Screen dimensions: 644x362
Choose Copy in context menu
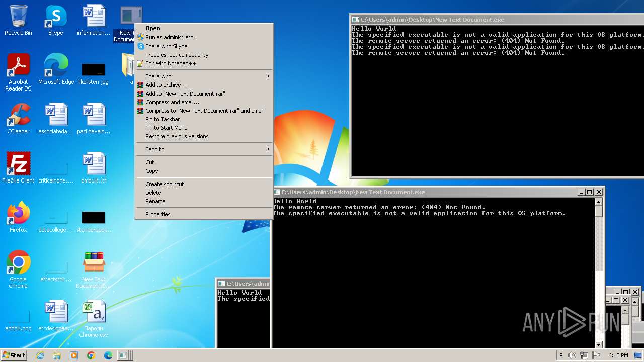(204, 171)
